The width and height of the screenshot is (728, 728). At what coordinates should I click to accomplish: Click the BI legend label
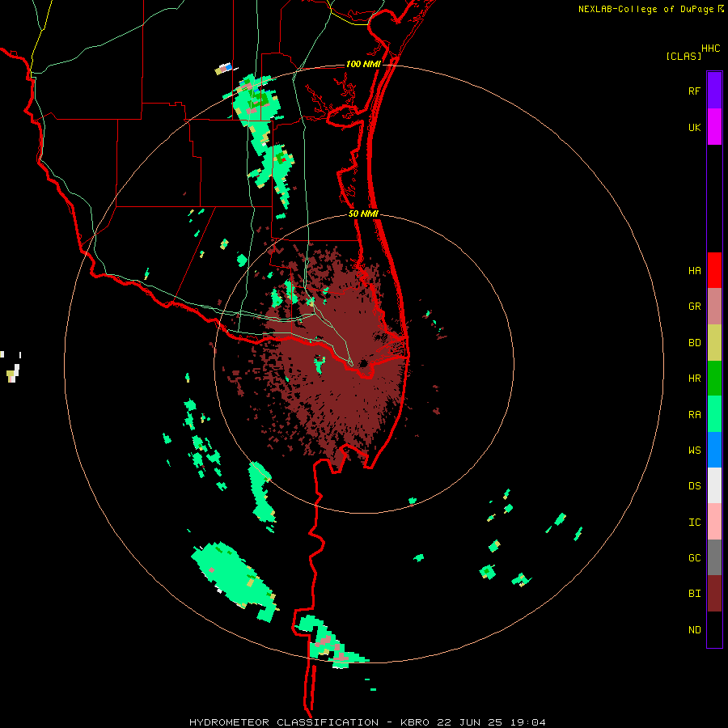tap(694, 594)
